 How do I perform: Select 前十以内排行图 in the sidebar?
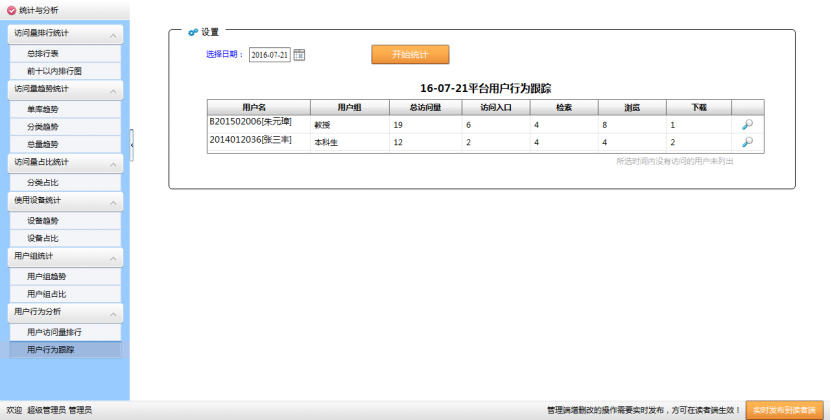54,71
